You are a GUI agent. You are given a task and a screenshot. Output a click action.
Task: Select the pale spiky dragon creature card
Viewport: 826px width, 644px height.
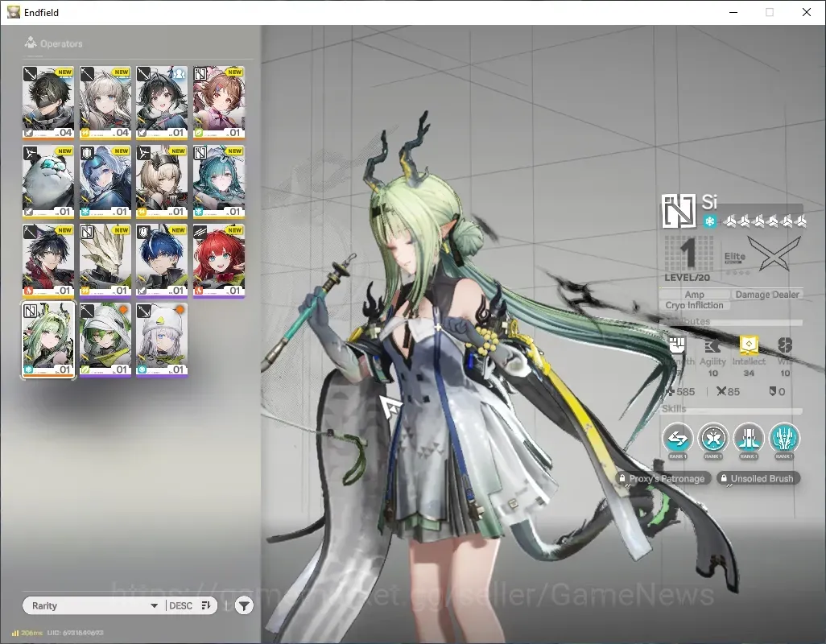[x=105, y=261]
